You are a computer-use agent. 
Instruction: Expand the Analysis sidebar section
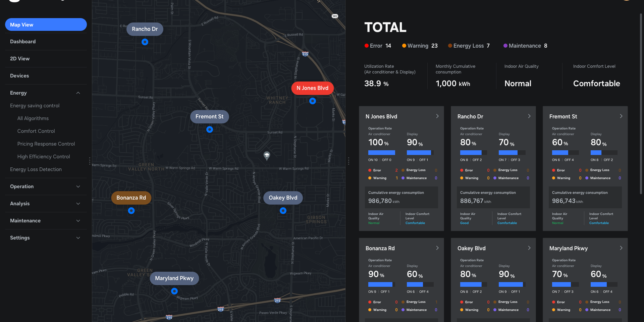(x=78, y=204)
